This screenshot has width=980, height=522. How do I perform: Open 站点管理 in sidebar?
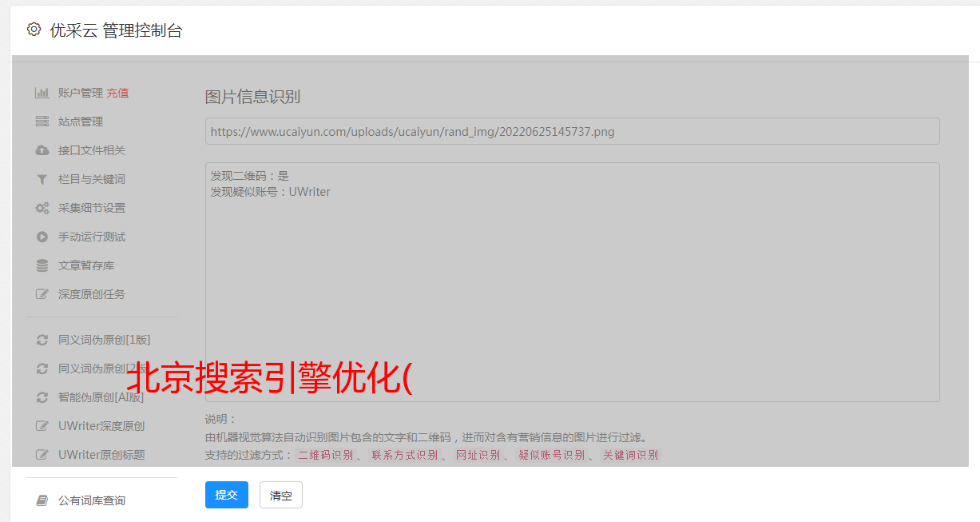tap(81, 122)
